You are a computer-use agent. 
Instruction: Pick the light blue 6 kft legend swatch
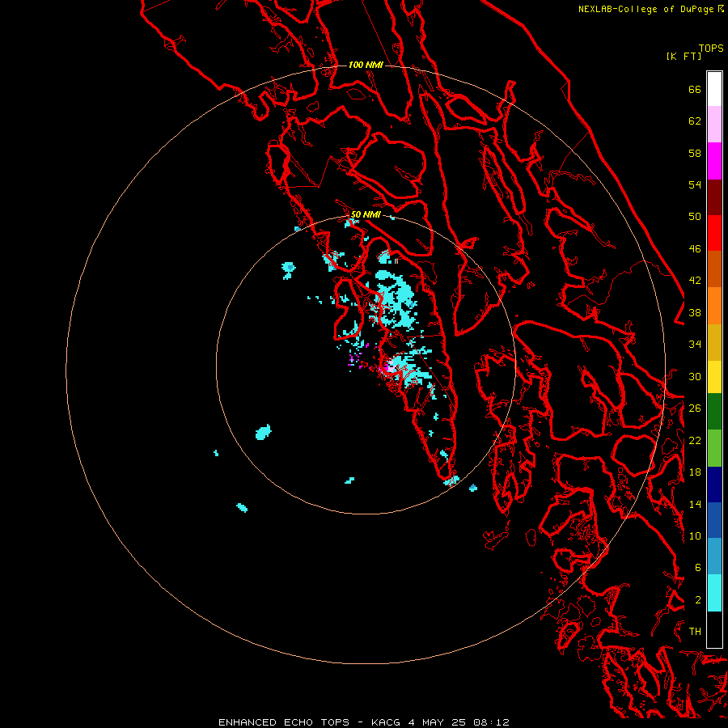[x=714, y=557]
